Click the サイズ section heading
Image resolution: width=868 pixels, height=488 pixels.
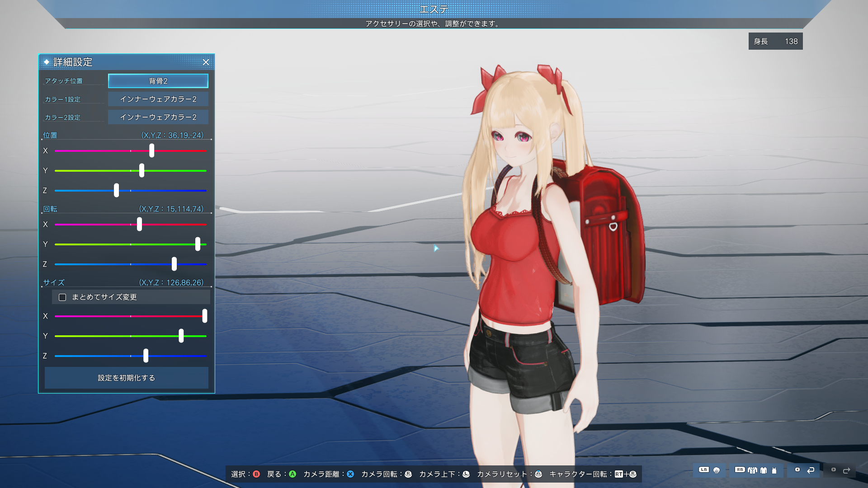click(x=54, y=282)
